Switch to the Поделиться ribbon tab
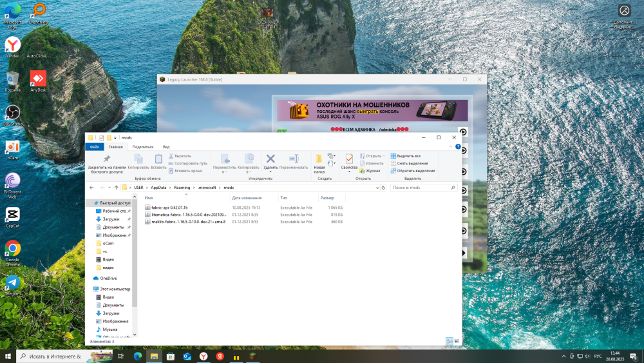644x363 pixels. 142,147
